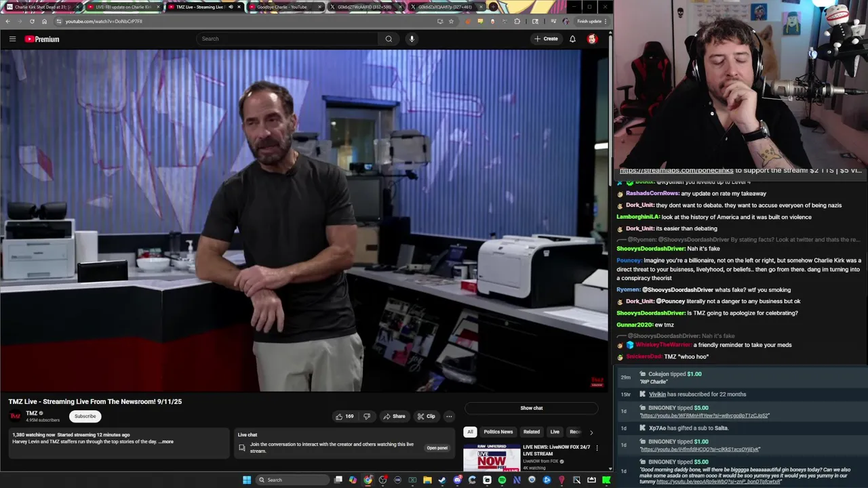The image size is (868, 488).
Task: Click the TMZ Live video player
Action: click(x=304, y=220)
